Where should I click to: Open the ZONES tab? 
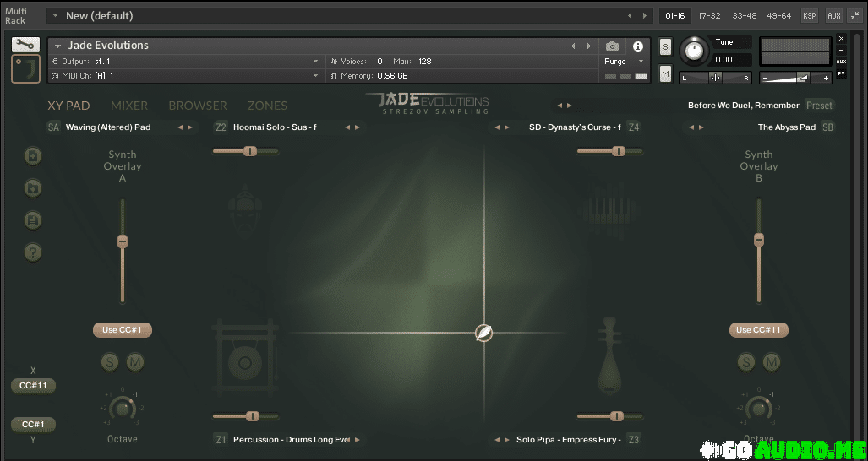267,106
